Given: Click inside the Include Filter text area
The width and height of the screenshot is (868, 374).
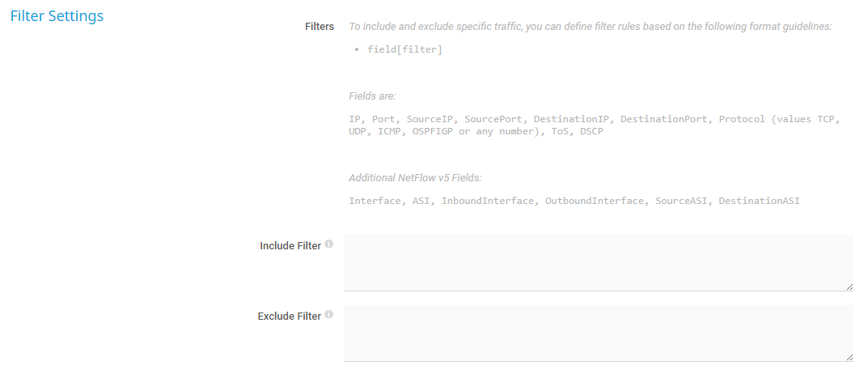Looking at the screenshot, I should coord(598,262).
